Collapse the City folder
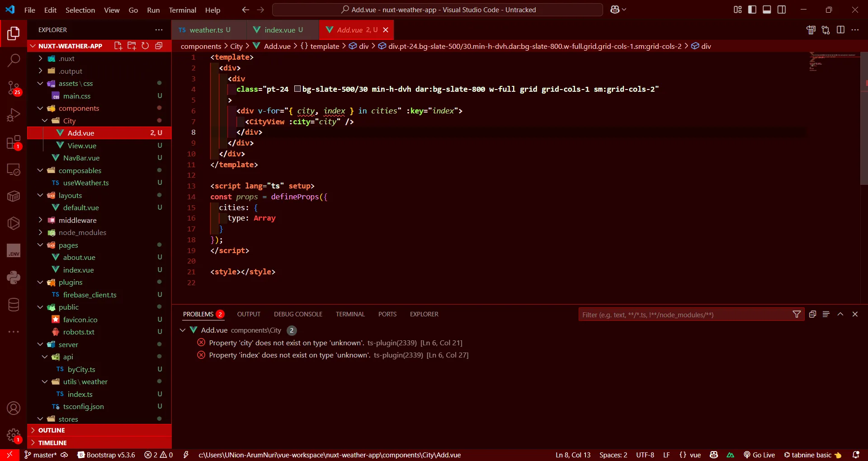868x461 pixels. click(x=45, y=121)
